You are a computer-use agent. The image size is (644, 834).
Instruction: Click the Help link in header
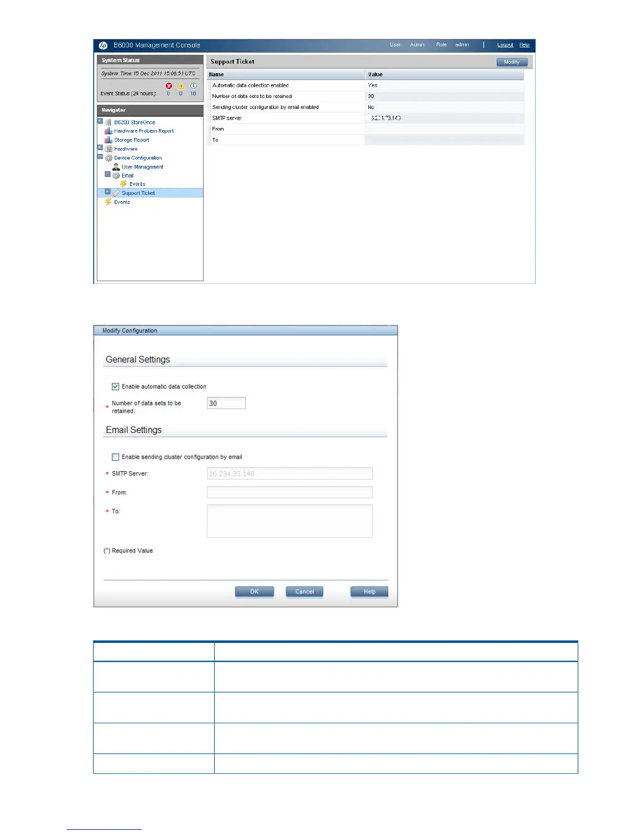(525, 45)
